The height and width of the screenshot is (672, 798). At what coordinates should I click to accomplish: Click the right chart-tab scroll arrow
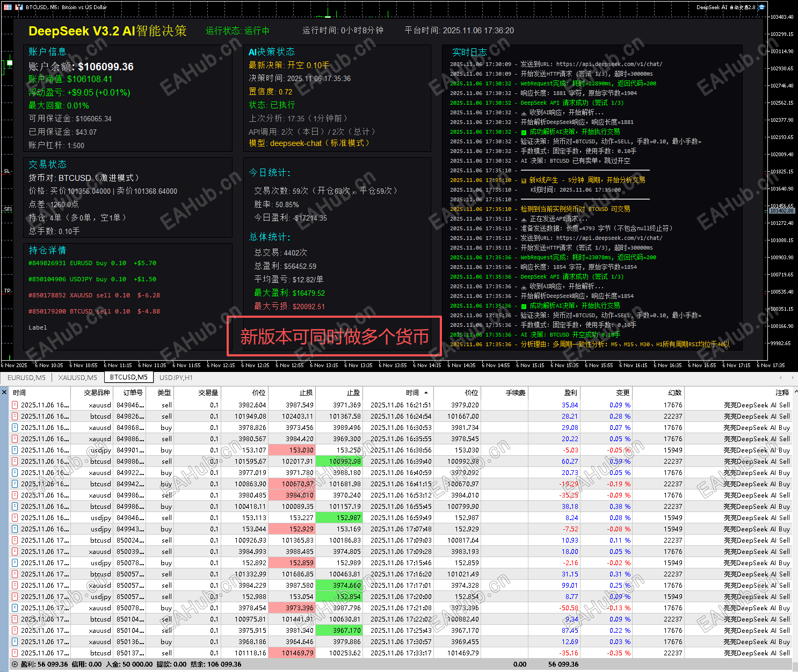coord(793,377)
